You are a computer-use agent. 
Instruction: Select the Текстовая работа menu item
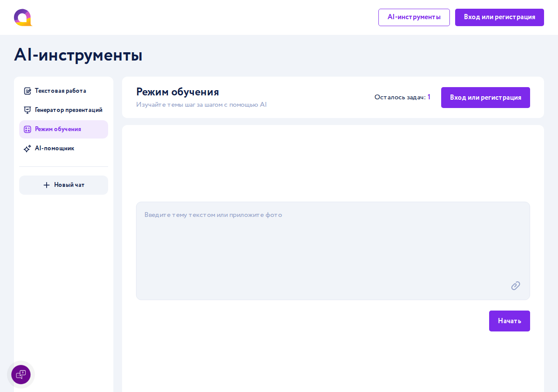(x=64, y=91)
